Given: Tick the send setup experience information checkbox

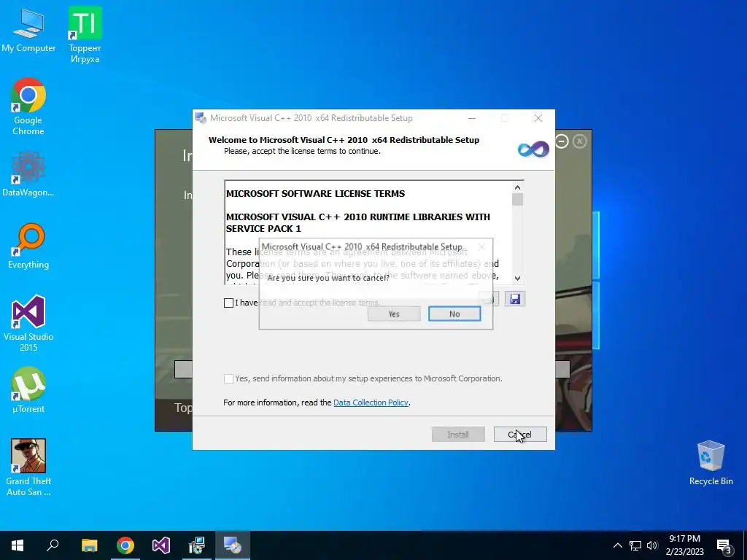Looking at the screenshot, I should 228,378.
